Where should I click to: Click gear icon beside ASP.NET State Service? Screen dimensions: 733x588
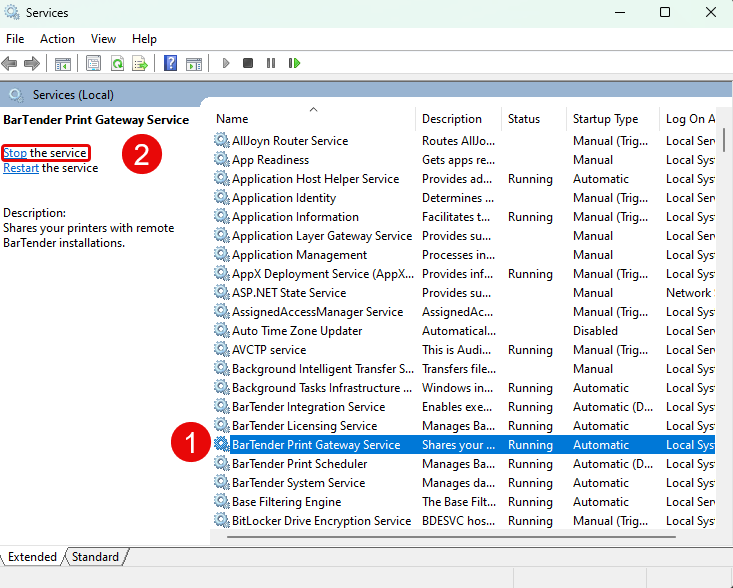pyautogui.click(x=222, y=292)
